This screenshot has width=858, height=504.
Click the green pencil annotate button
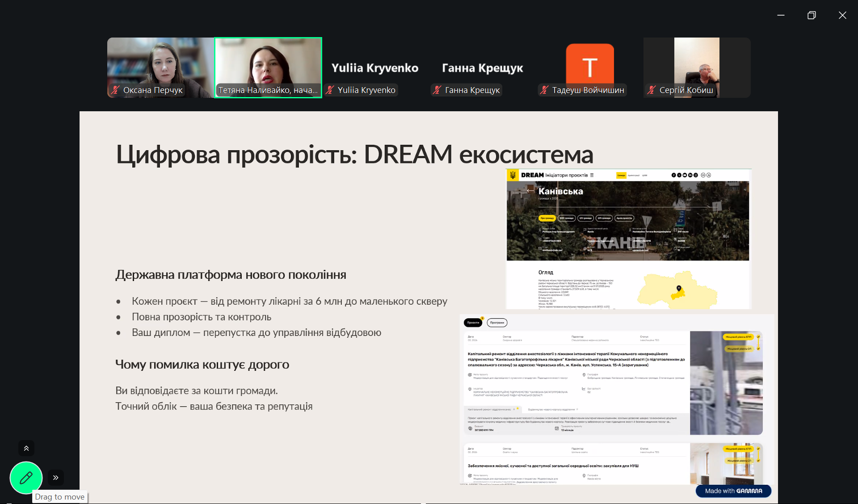pos(26,478)
